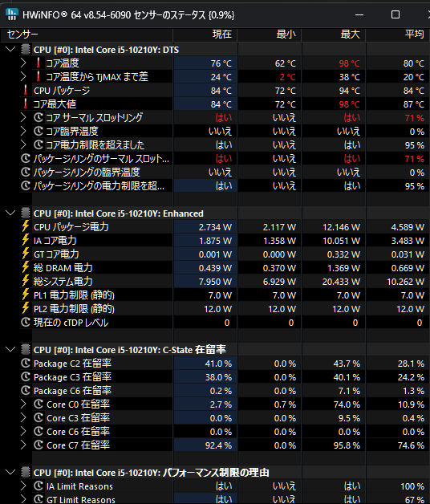Expand GT Limit Reasons row
The height and width of the screenshot is (504, 430).
point(23,499)
